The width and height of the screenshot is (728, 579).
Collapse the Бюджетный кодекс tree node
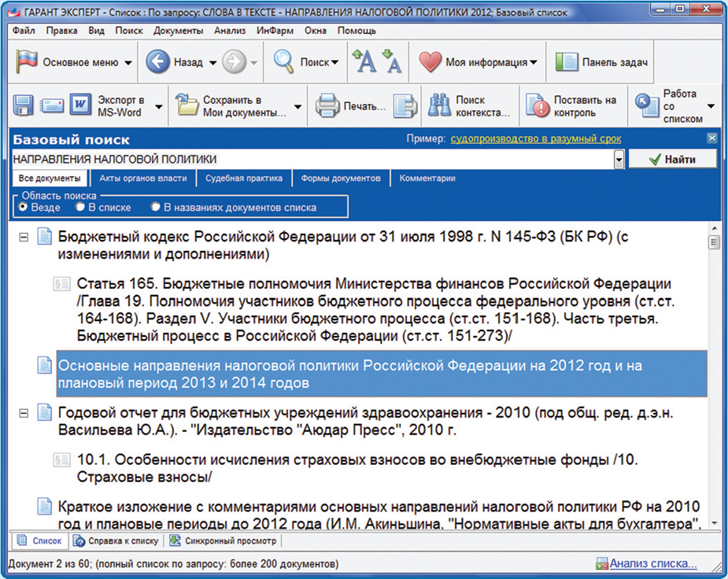click(24, 236)
